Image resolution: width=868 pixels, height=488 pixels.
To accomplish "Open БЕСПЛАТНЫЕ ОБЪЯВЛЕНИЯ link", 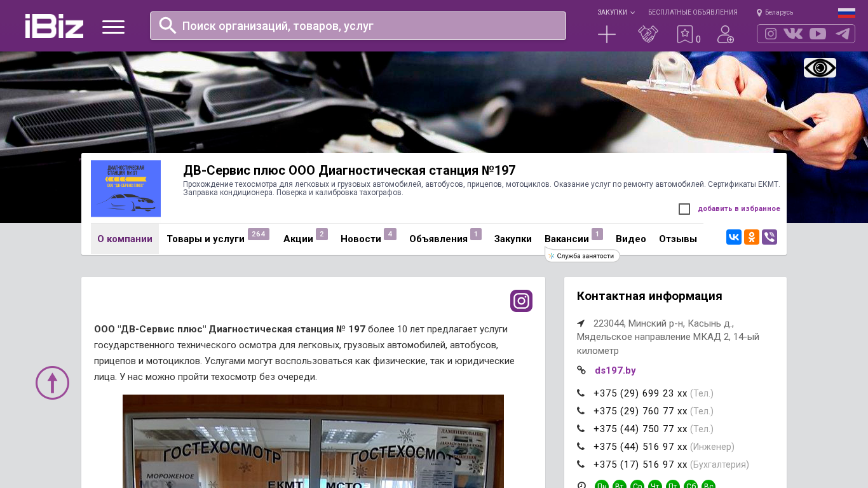I will [693, 12].
